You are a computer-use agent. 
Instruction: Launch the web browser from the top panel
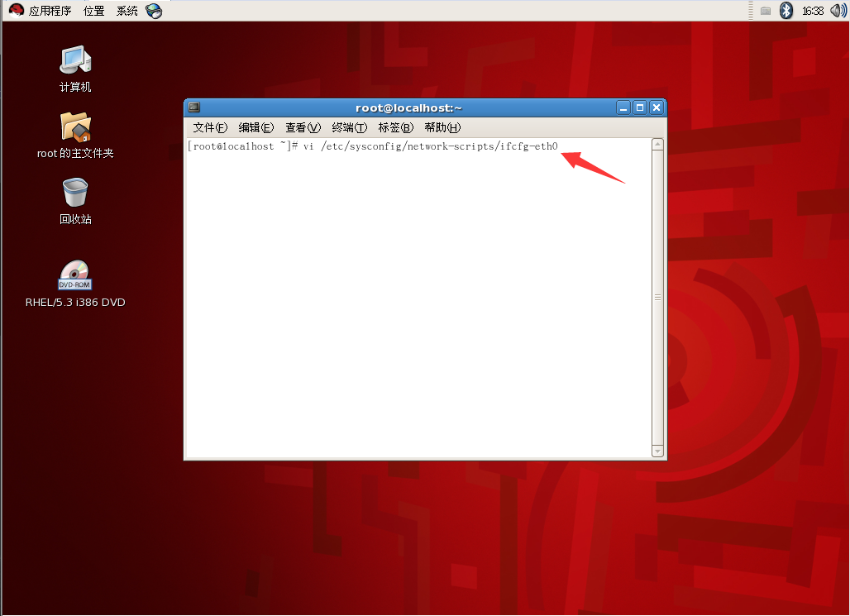[155, 11]
